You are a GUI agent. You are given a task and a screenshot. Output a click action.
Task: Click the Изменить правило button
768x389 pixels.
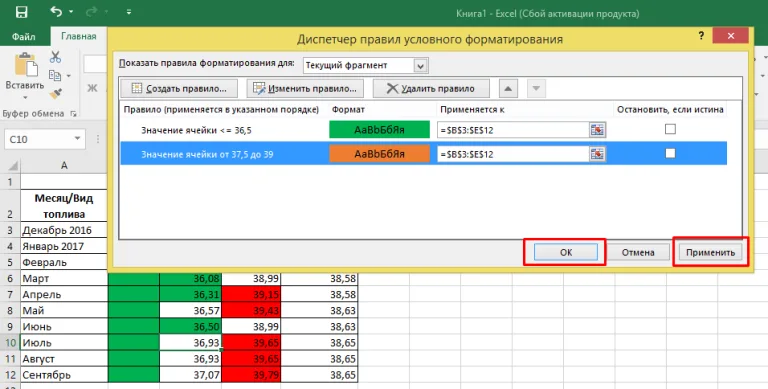(x=305, y=89)
